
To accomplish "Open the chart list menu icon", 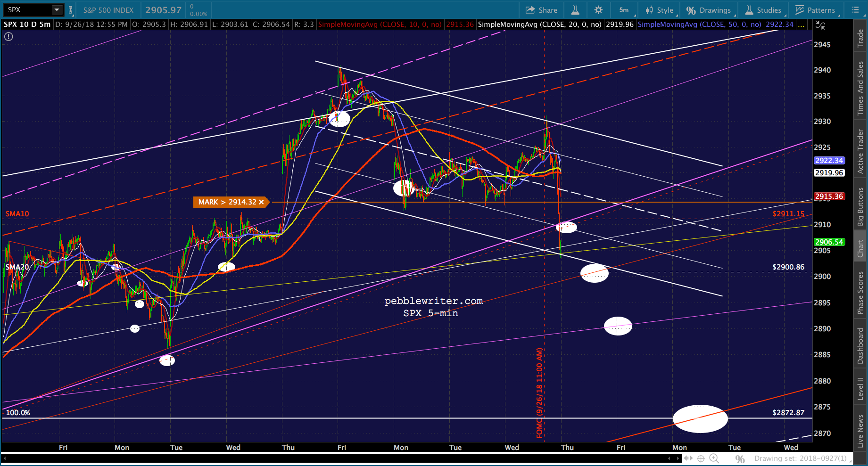I will click(x=856, y=10).
